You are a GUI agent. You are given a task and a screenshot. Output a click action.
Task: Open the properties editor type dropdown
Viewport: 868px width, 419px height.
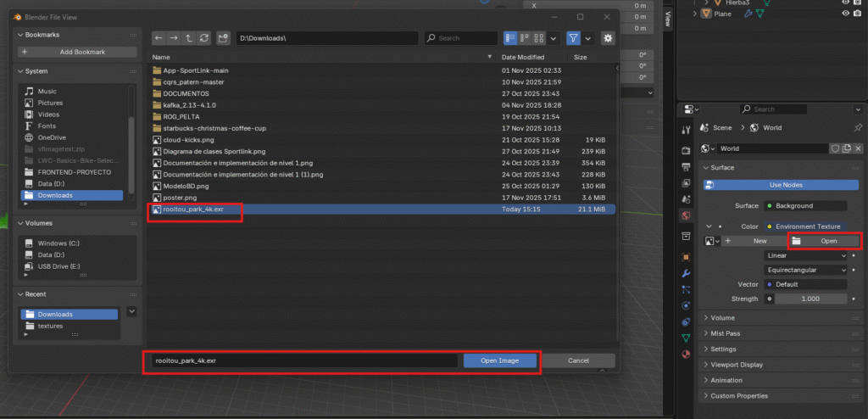(692, 109)
